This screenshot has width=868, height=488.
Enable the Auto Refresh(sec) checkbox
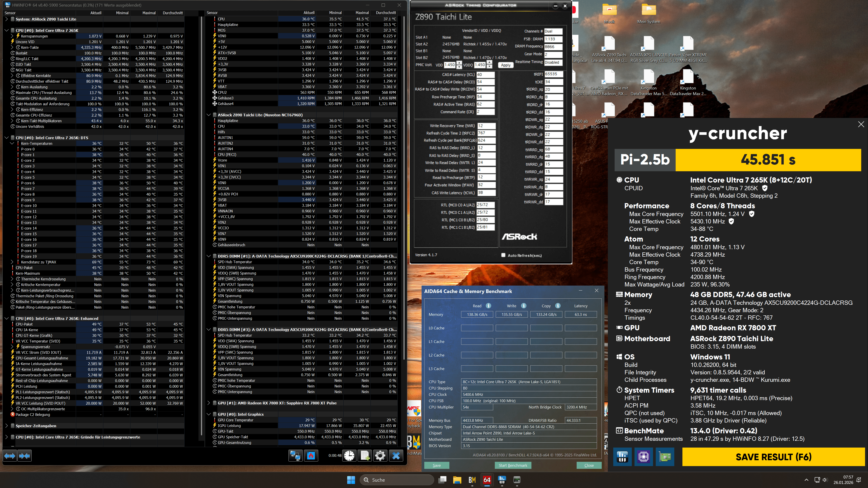pos(503,255)
